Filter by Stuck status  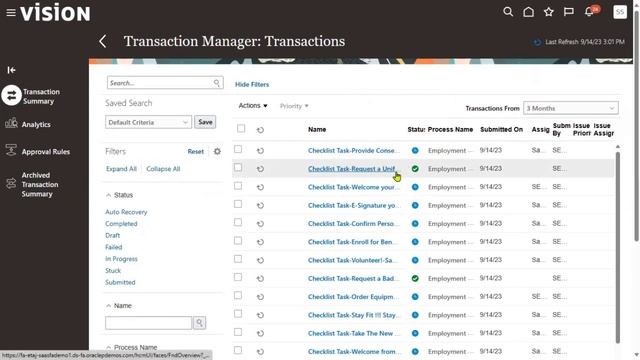click(x=113, y=271)
